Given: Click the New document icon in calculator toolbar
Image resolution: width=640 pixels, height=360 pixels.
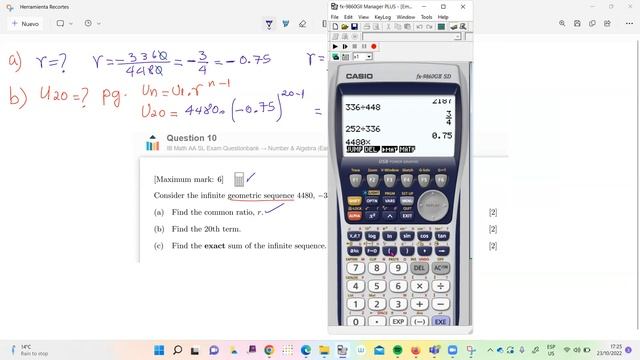Looking at the screenshot, I should pyautogui.click(x=335, y=27).
